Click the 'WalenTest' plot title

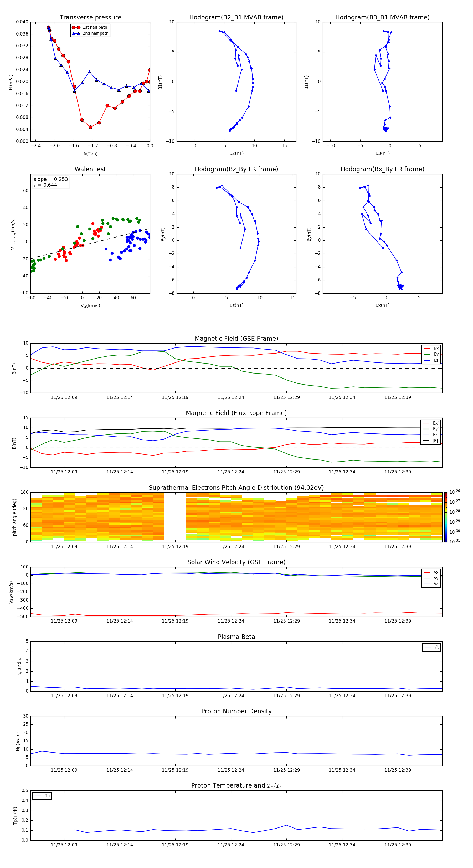coord(90,169)
